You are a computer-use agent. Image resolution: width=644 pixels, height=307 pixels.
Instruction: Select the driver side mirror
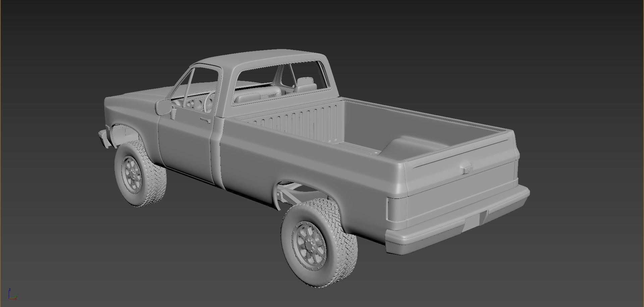click(163, 107)
